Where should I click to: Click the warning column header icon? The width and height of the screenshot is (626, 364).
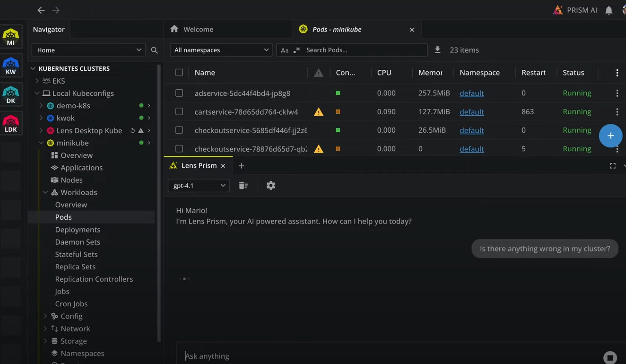coord(319,73)
